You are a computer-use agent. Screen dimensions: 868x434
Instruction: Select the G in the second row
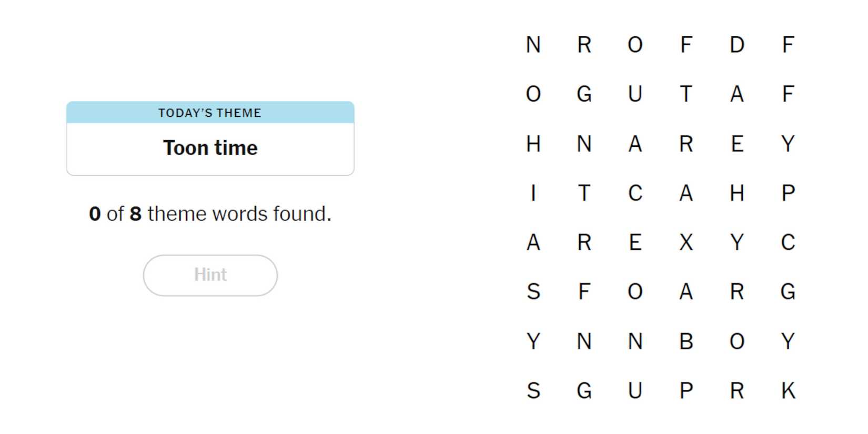coord(584,94)
